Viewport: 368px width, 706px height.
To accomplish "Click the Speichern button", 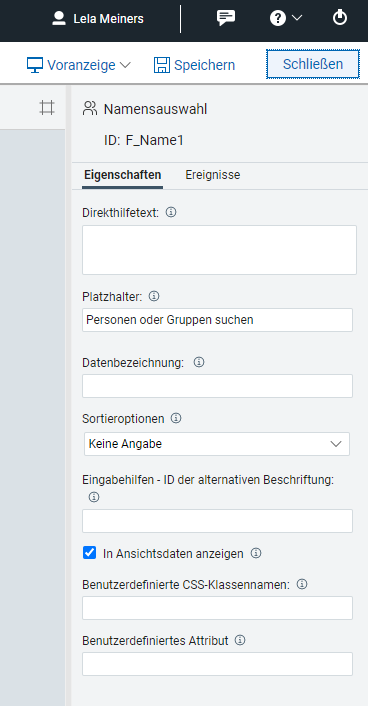I will click(194, 65).
